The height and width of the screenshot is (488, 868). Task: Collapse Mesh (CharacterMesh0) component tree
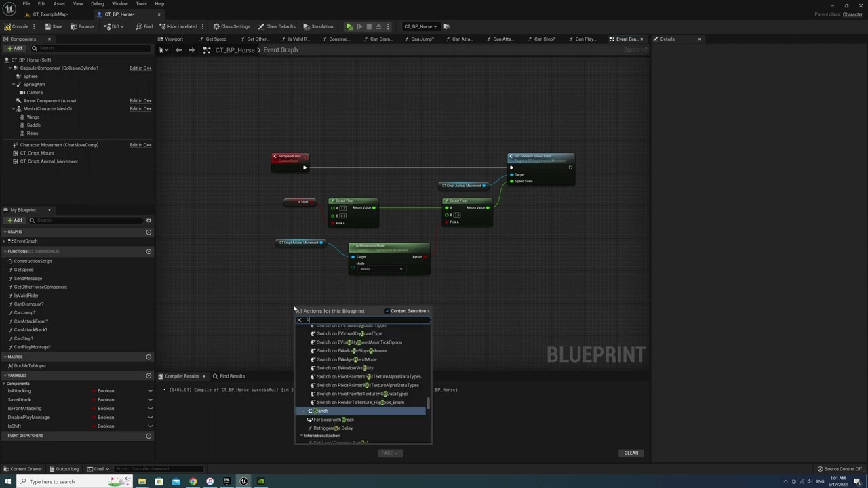14,108
